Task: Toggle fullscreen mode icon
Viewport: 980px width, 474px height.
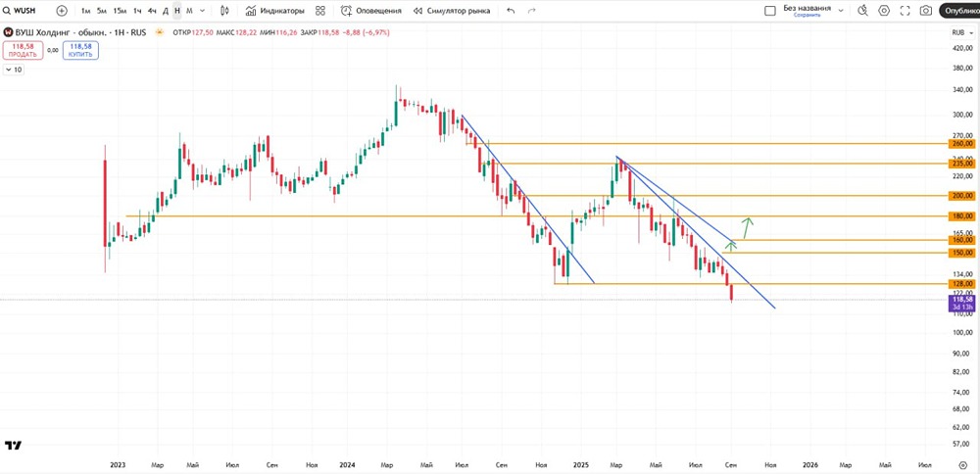Action: (905, 11)
